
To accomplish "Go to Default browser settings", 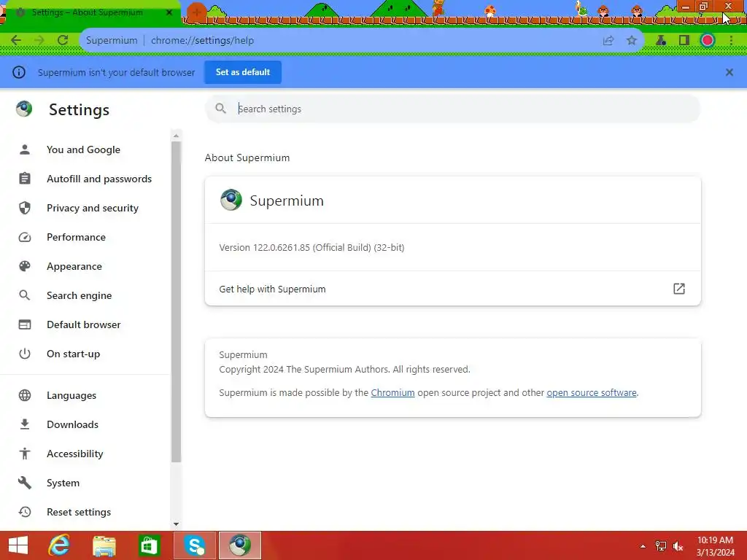I will coord(84,324).
